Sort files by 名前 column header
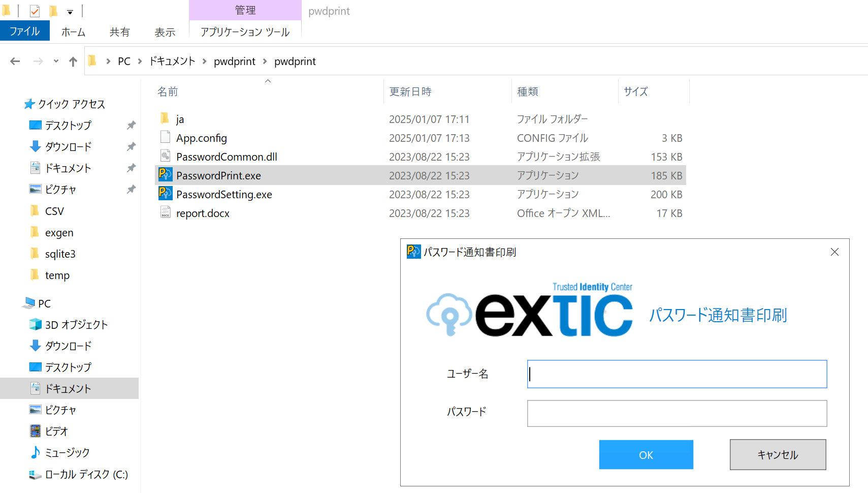Viewport: 868px width, 493px height. [168, 91]
